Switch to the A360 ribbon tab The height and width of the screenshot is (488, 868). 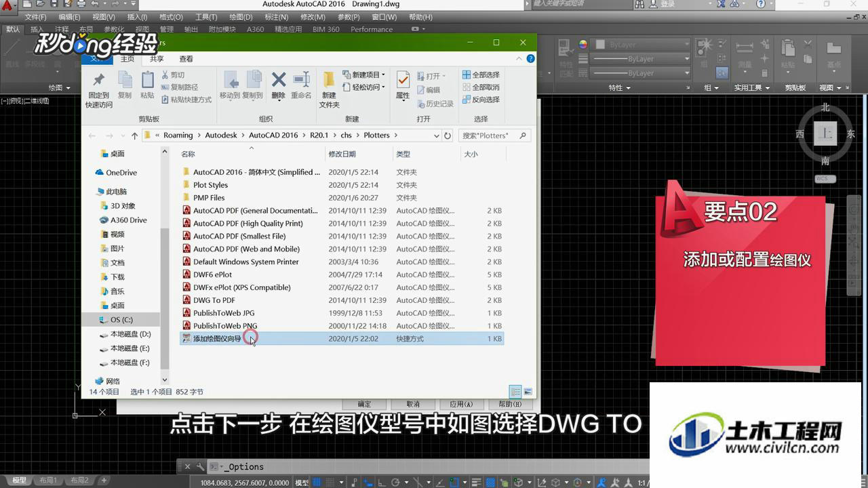[x=256, y=29]
